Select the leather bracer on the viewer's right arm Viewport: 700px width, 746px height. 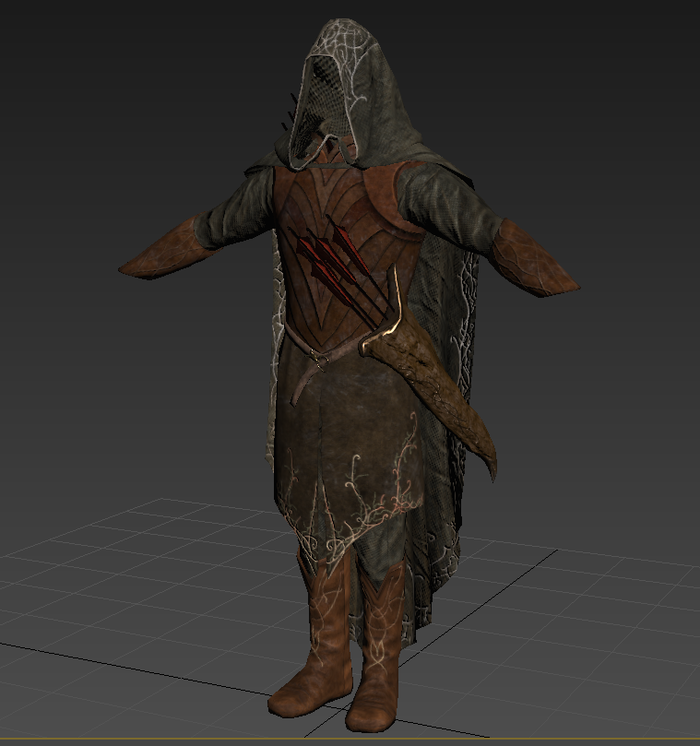533,259
